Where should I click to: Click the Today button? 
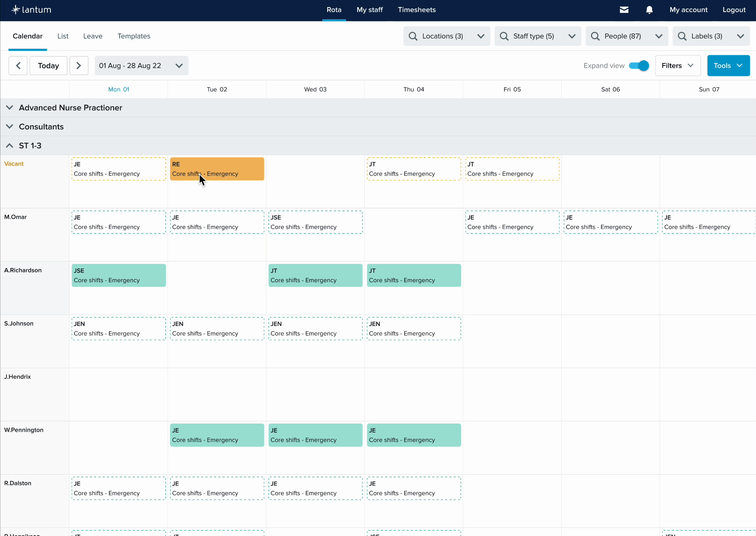pos(48,65)
